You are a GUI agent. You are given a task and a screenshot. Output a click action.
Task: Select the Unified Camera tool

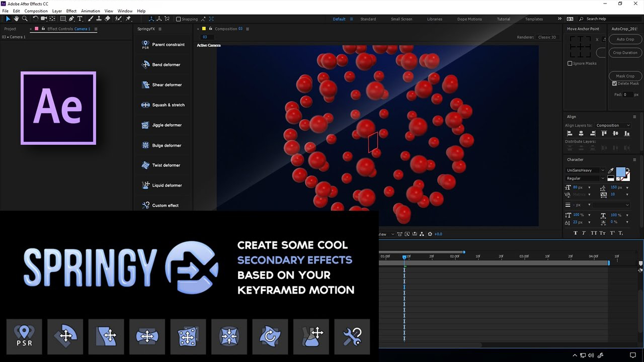pos(44,19)
